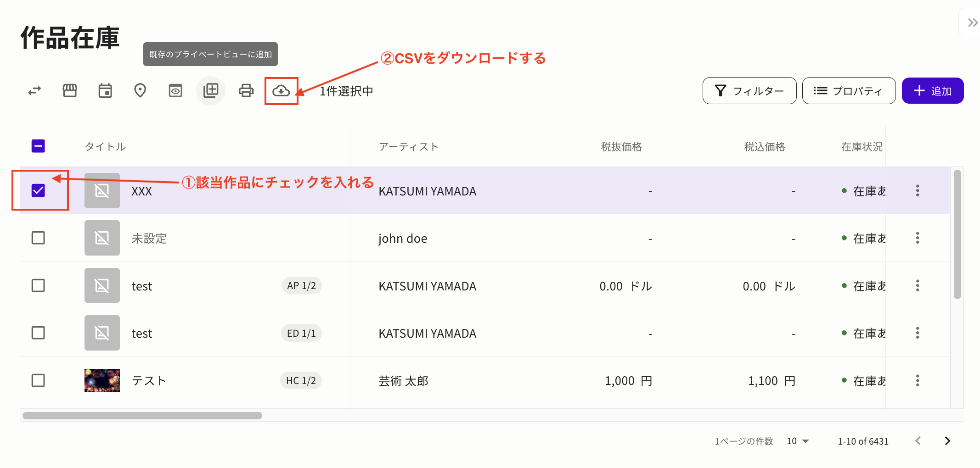
Task: Check the test AP 1/2 row checkbox
Action: point(38,285)
